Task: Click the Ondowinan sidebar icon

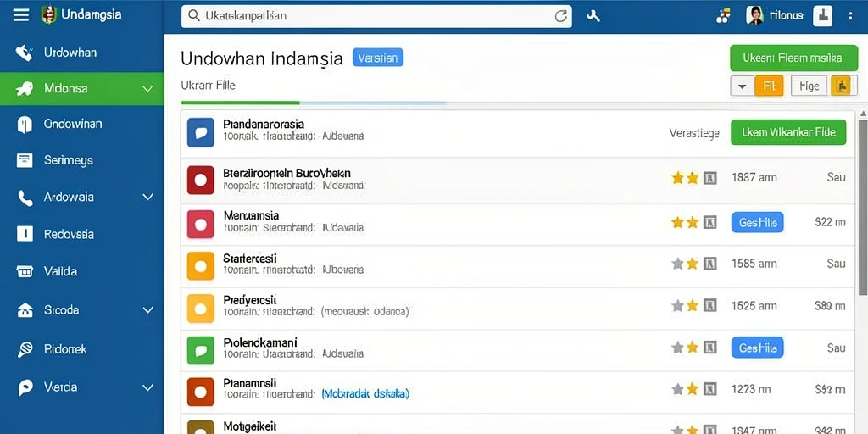Action: coord(25,125)
